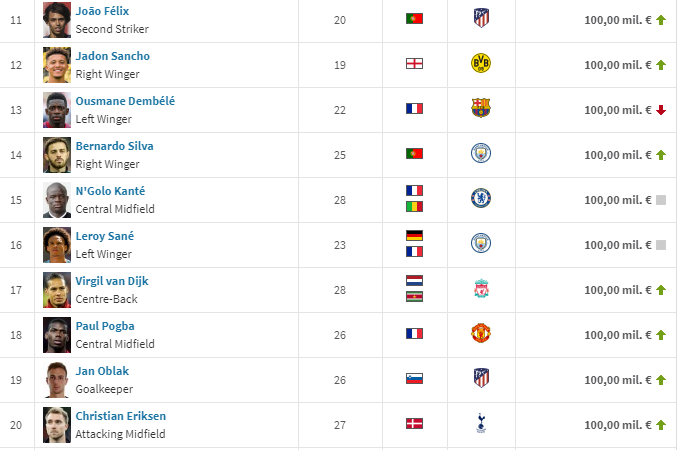Click Liverpool crest beside Virgil van Dijk
Viewport: 677px width, 450px height.
pos(481,289)
